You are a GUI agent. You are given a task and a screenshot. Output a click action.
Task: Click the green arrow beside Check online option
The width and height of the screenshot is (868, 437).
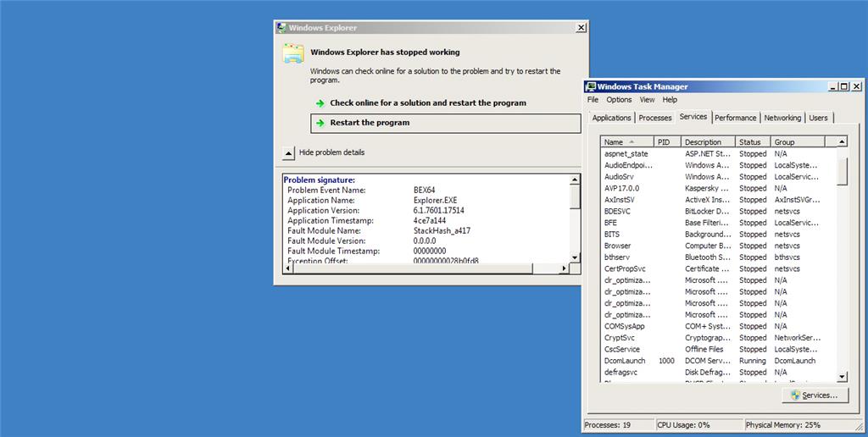coord(320,103)
